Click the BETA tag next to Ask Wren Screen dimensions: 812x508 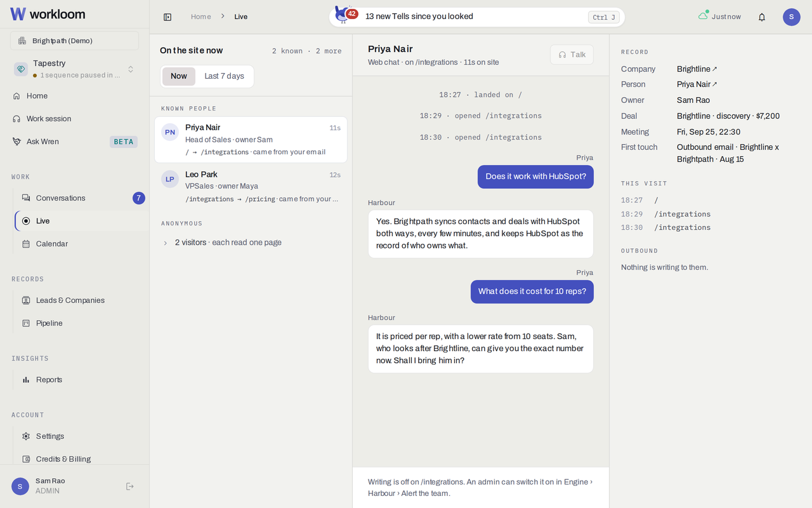click(124, 142)
